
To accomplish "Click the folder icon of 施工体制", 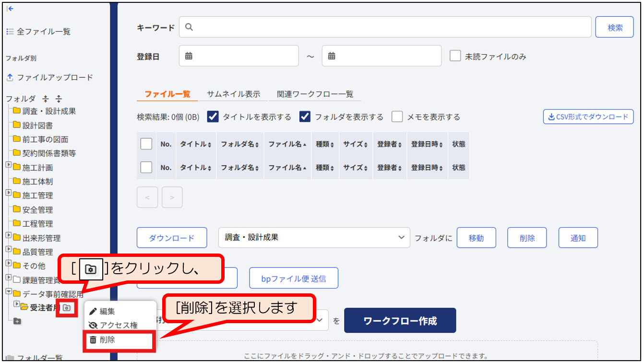I will pos(17,181).
